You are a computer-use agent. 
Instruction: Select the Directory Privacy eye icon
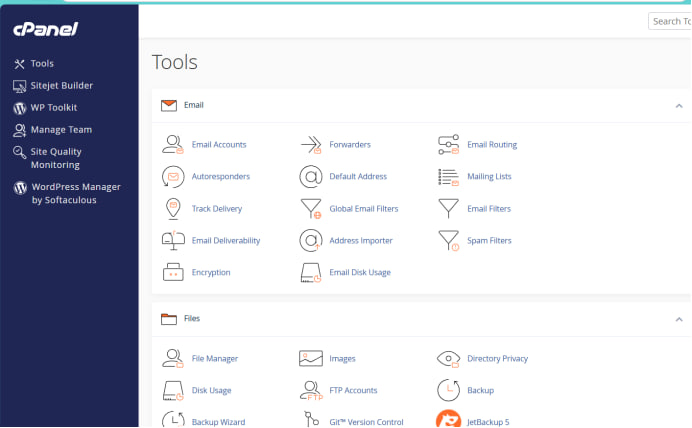tap(448, 359)
